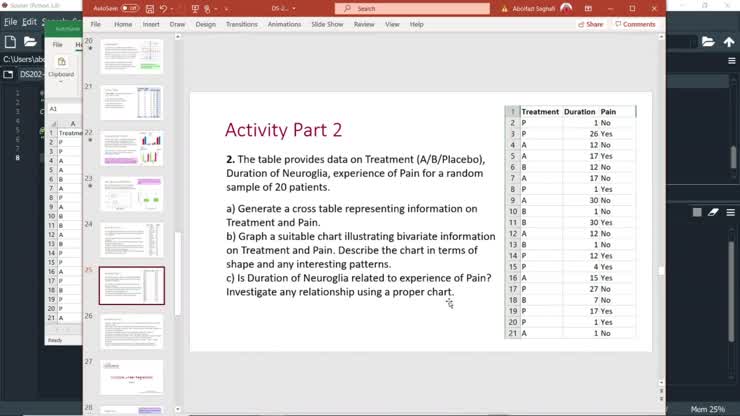Select slide 23 thumbnail

pos(132,194)
